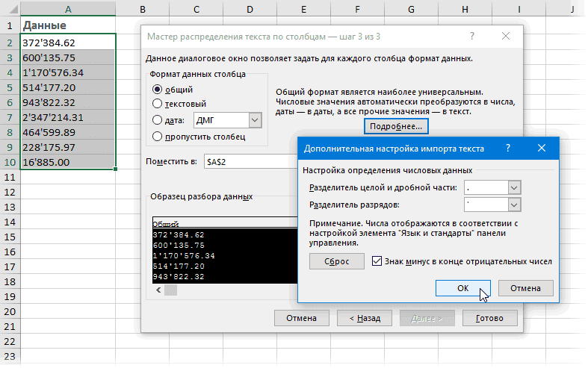Click the 'Сброс' reset button
Image resolution: width=588 pixels, height=368 pixels.
[336, 261]
